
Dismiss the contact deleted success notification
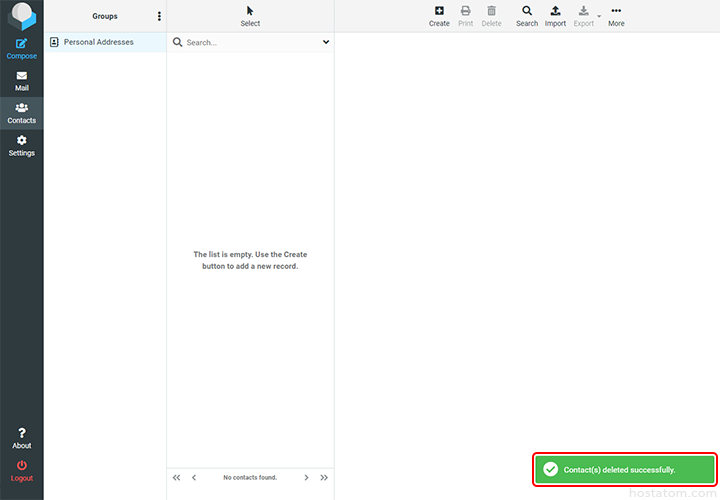click(624, 469)
